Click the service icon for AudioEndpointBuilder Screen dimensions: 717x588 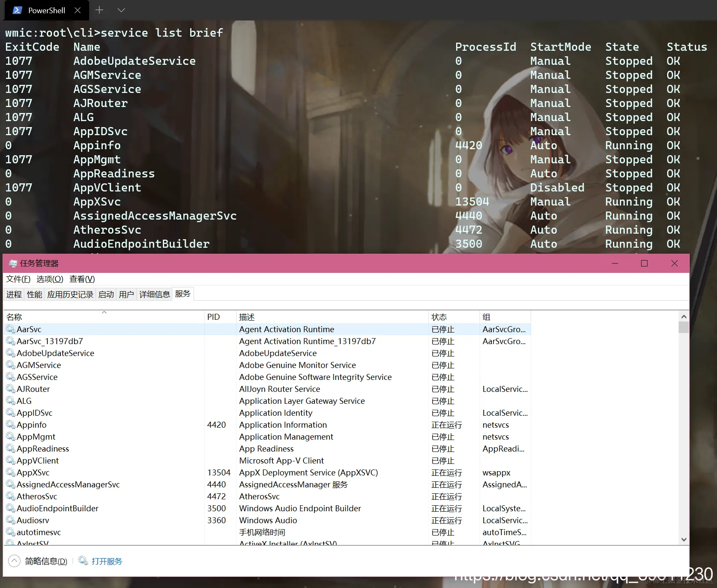point(11,508)
